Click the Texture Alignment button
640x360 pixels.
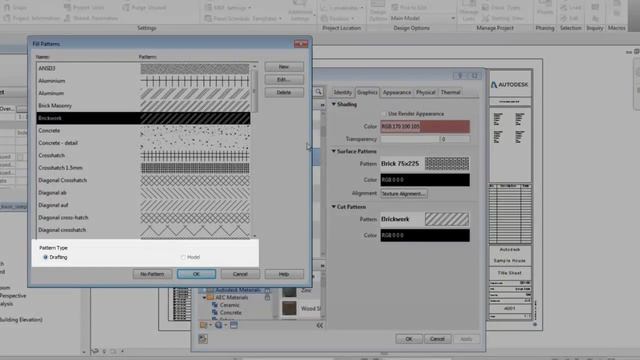404,193
